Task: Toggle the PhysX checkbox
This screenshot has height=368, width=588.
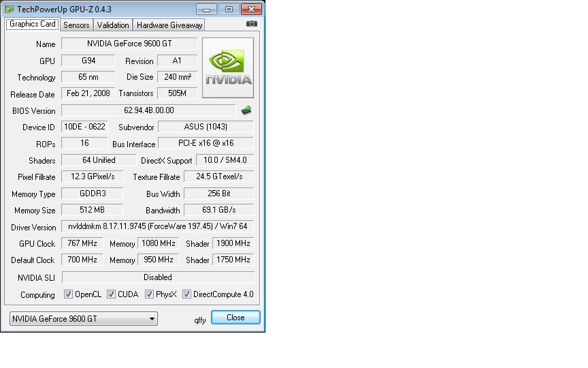Action: [x=149, y=294]
